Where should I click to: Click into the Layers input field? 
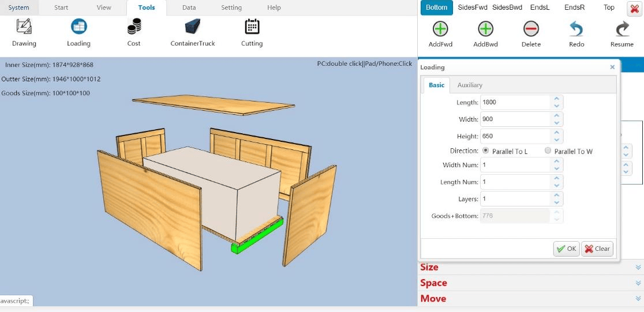click(515, 199)
